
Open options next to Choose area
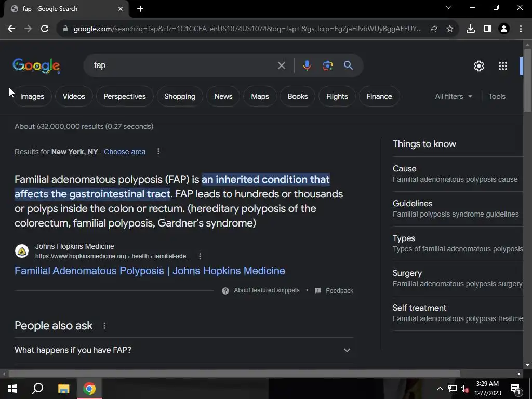[158, 151]
